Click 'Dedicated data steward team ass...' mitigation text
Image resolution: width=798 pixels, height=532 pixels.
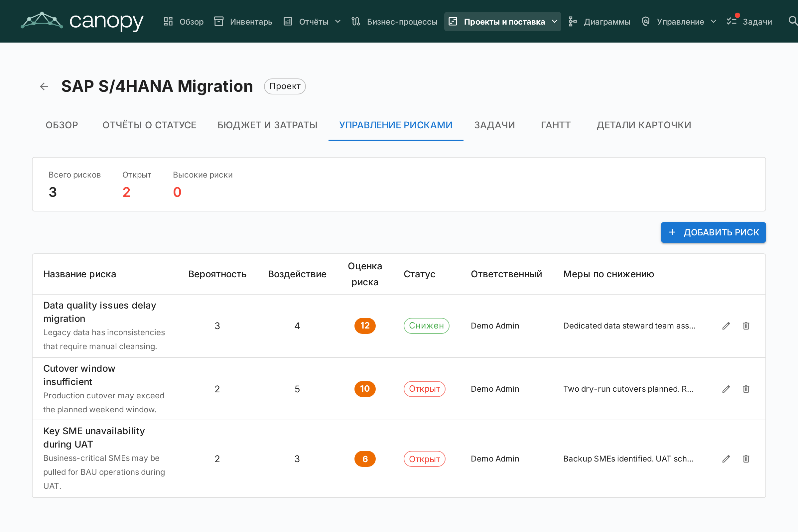[629, 326]
